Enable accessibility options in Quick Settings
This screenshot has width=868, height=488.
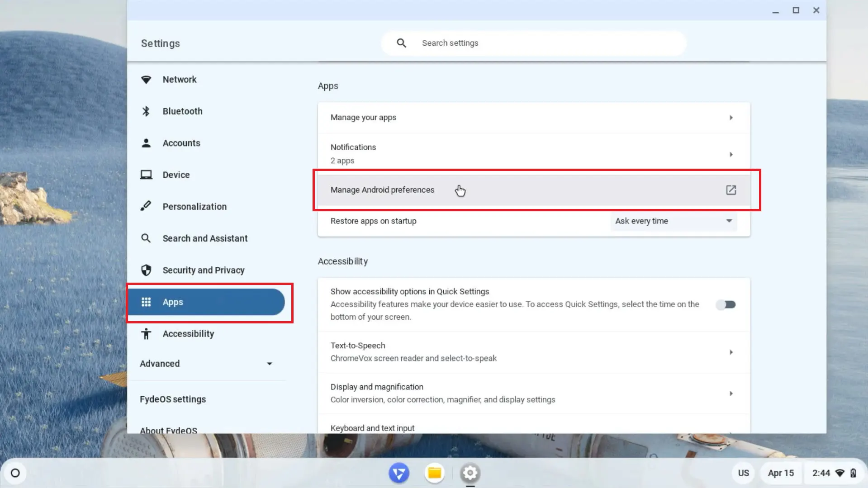tap(726, 304)
